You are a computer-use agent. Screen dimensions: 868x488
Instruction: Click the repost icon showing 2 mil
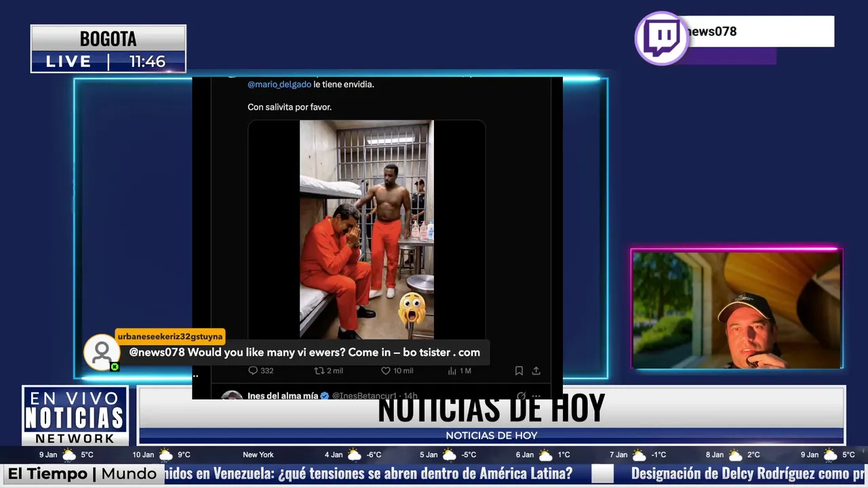[x=319, y=371]
